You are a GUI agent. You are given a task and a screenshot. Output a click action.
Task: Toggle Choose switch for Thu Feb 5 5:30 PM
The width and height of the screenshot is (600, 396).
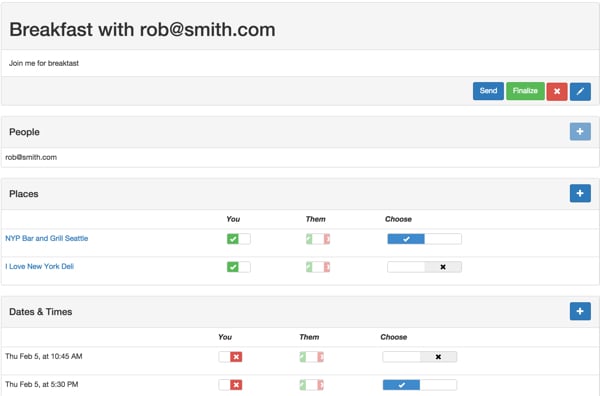pos(420,385)
